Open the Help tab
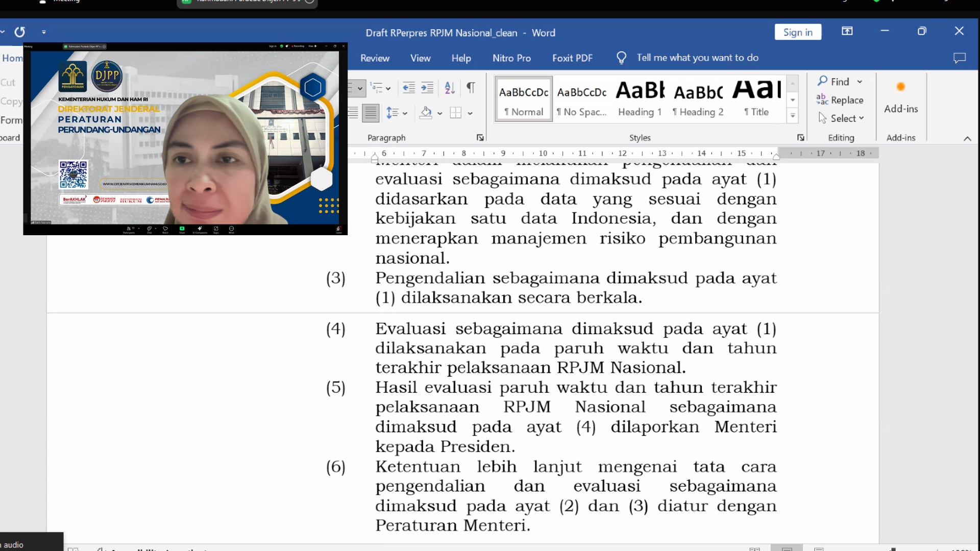The height and width of the screenshot is (551, 980). click(461, 58)
